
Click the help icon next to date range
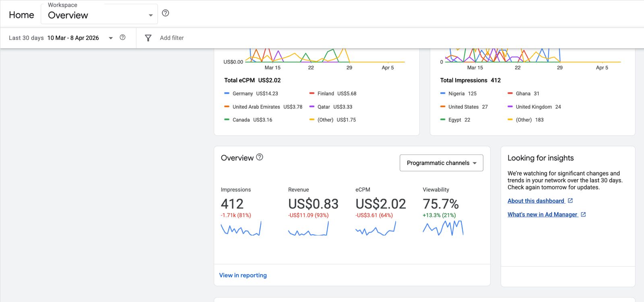[123, 37]
